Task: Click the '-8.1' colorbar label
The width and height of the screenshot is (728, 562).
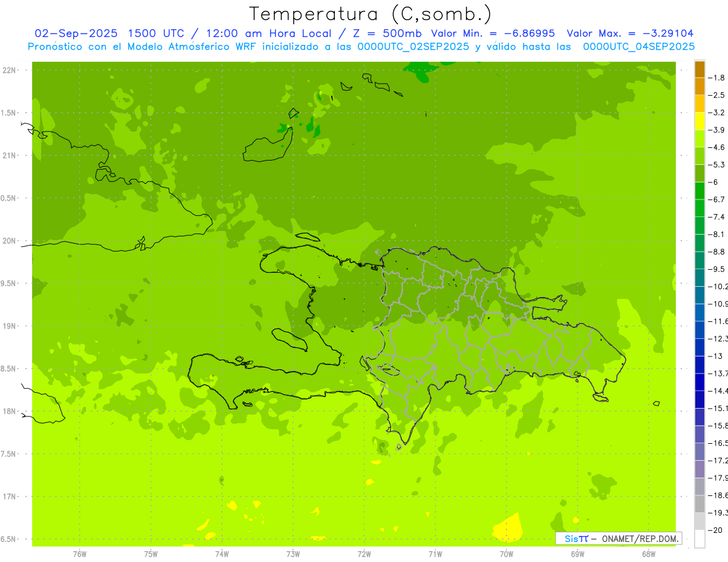Action: (716, 234)
